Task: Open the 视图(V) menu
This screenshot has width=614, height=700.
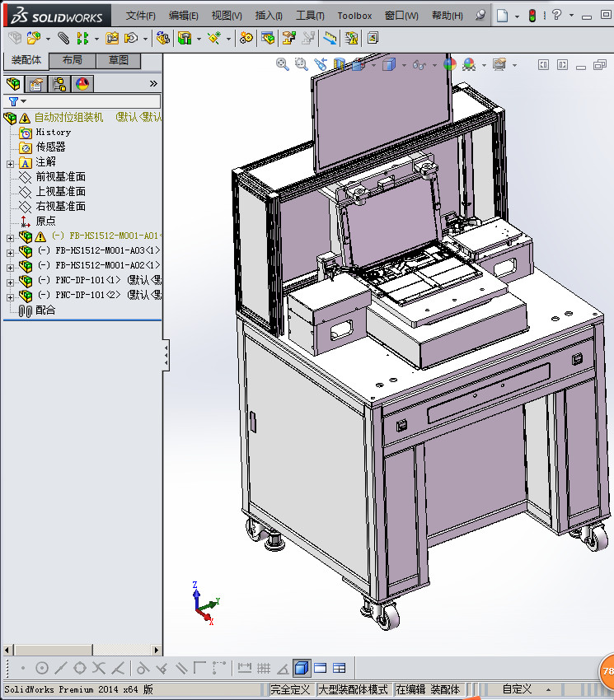Action: [227, 16]
